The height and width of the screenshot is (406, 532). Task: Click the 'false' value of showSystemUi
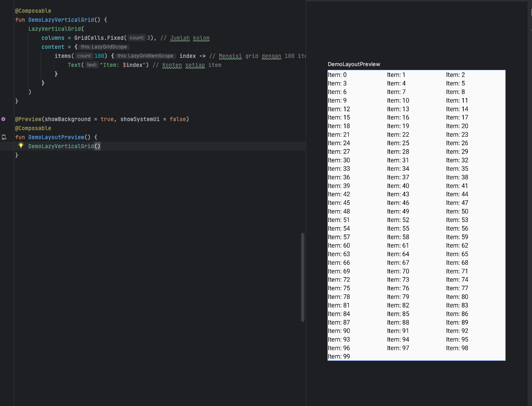point(177,119)
